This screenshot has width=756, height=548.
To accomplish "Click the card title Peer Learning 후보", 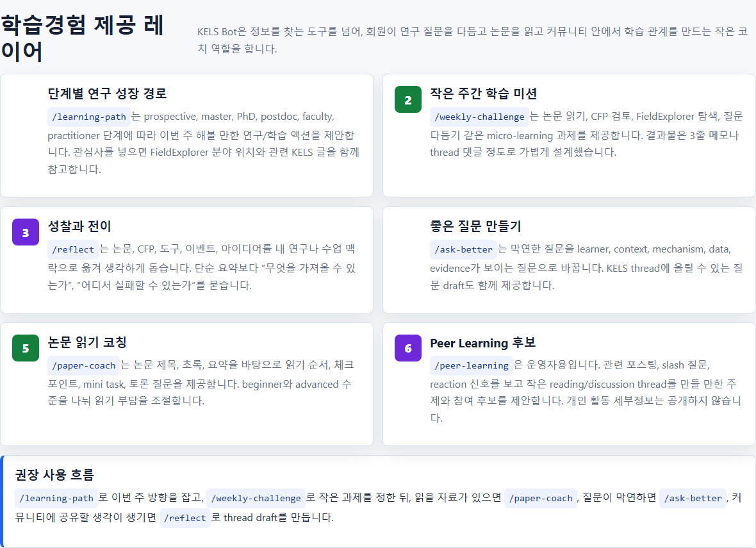I will 482,343.
